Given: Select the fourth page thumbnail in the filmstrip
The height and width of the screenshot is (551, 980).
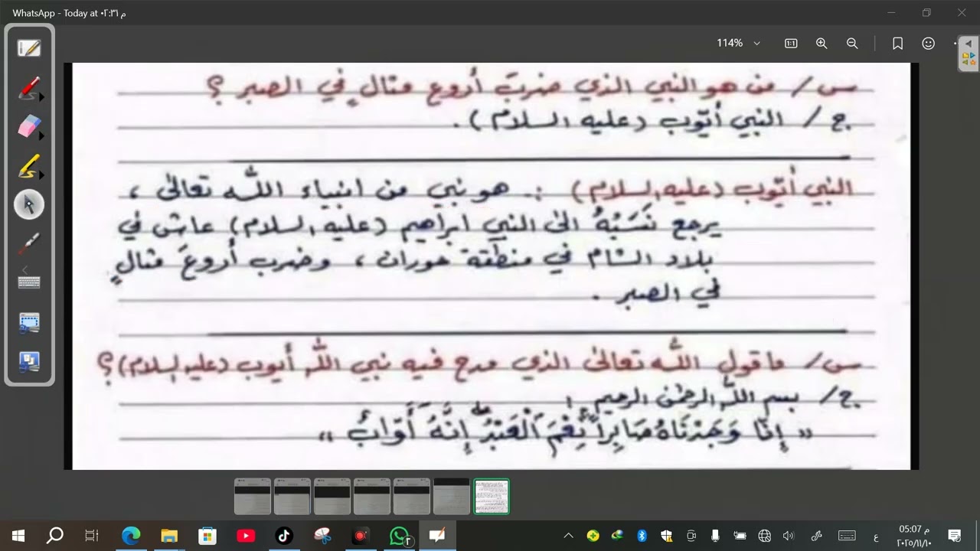Looking at the screenshot, I should click(372, 497).
